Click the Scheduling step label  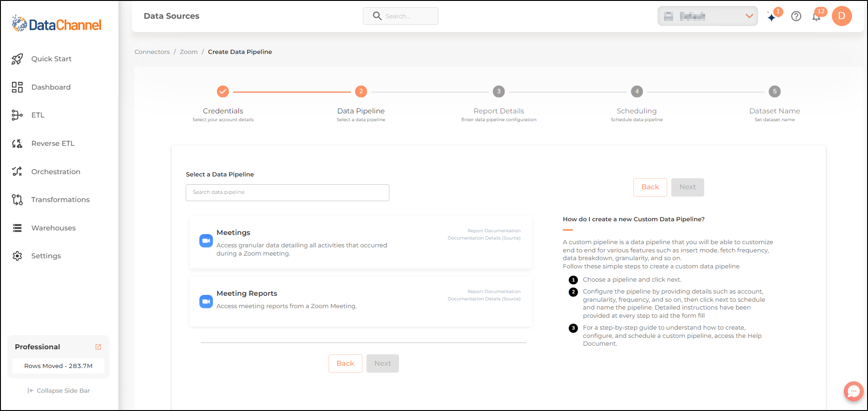coord(636,111)
